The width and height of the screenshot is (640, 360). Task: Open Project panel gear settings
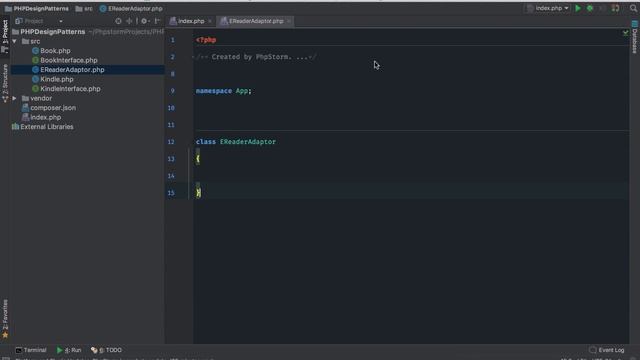tap(145, 21)
